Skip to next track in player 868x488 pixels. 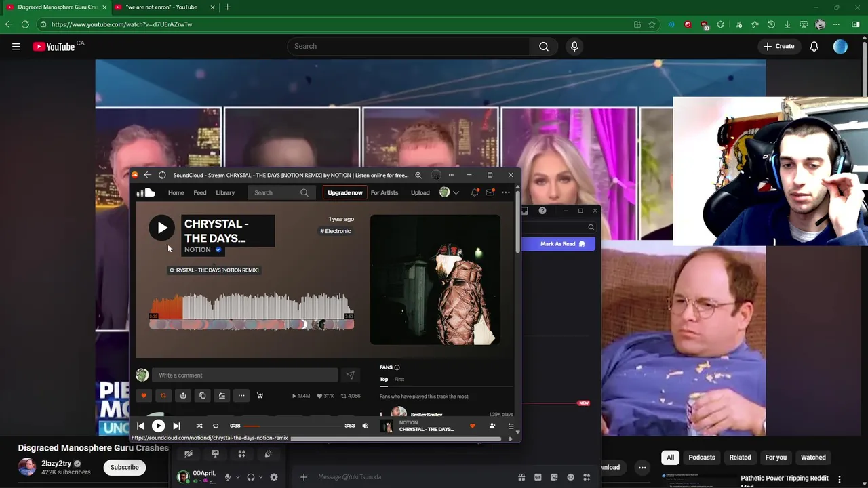[x=176, y=426]
